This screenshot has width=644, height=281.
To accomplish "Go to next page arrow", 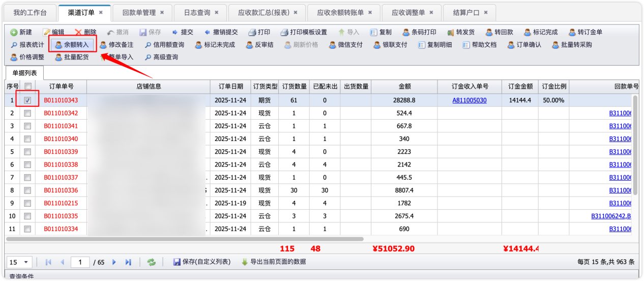I will pos(114,262).
